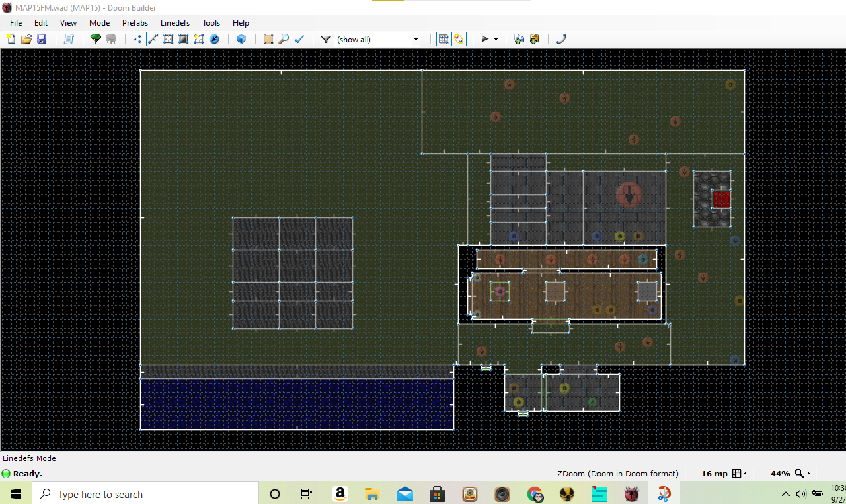Enter 3D Visual mode with the cube icon

[x=241, y=39]
